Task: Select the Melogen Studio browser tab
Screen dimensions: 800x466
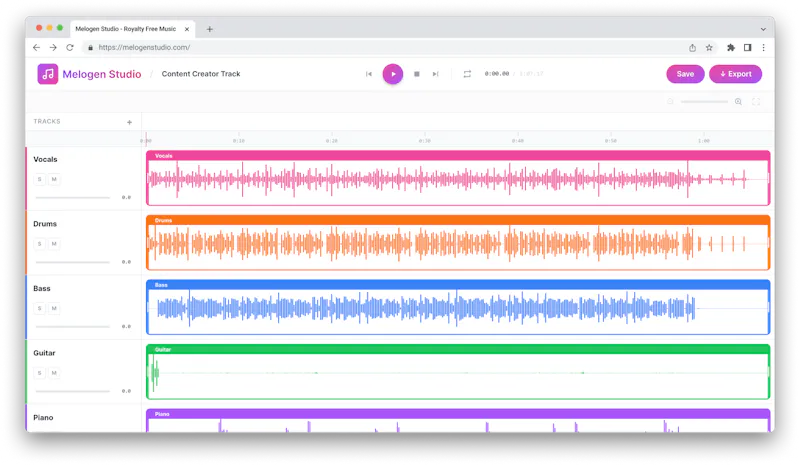Action: click(x=132, y=29)
